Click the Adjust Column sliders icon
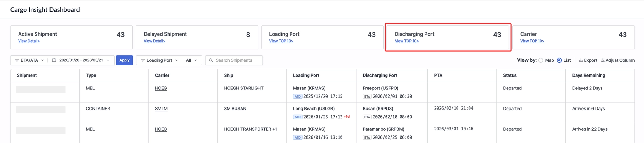Viewport: 644px width, 143px height. click(x=602, y=60)
